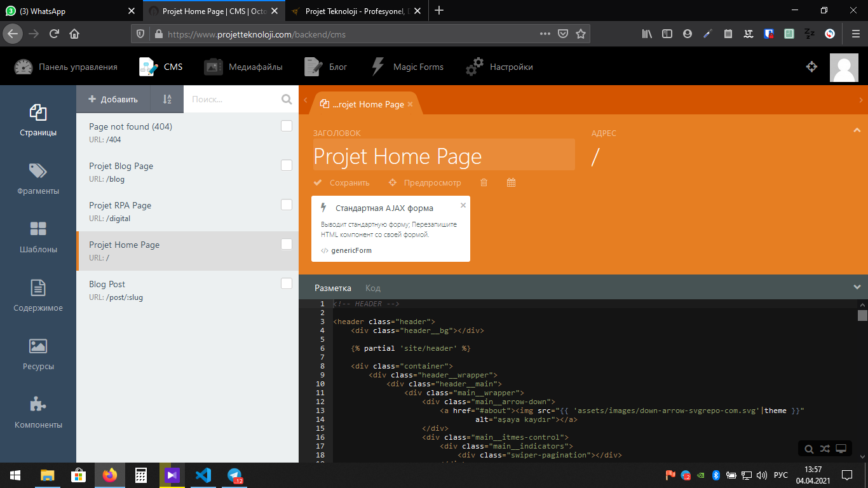Image resolution: width=868 pixels, height=488 pixels.
Task: Click Предпросмотр to preview page
Action: [425, 182]
